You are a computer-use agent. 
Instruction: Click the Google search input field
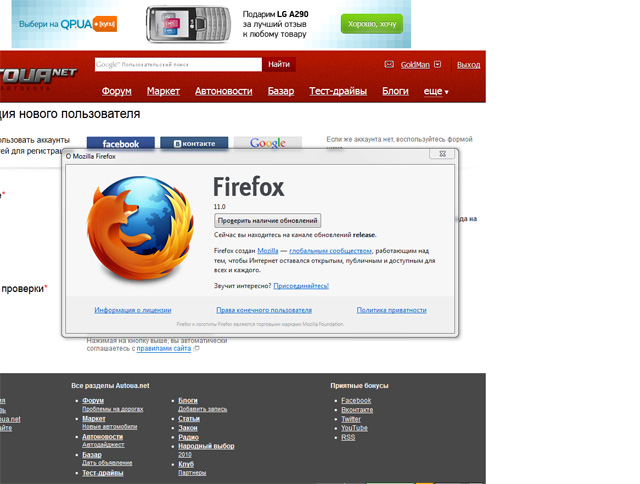click(x=178, y=64)
